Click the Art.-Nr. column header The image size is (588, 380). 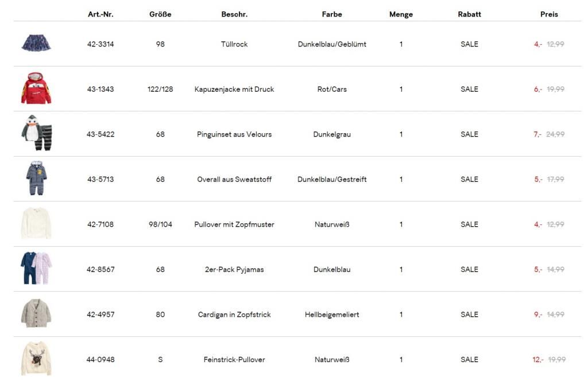[x=100, y=14]
